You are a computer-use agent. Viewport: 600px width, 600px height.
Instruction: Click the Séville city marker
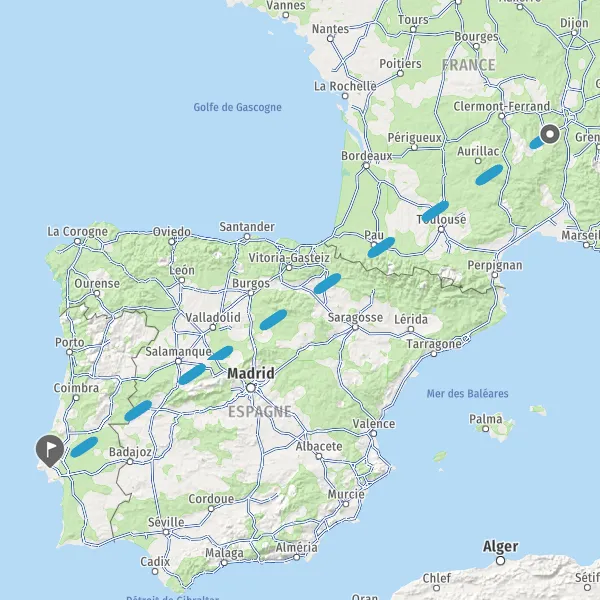[166, 532]
